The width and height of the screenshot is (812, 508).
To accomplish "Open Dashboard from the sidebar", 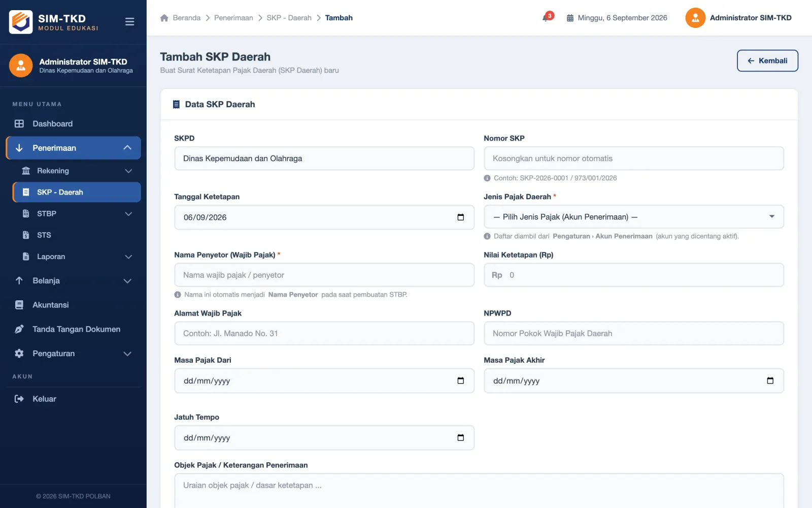I will click(73, 123).
